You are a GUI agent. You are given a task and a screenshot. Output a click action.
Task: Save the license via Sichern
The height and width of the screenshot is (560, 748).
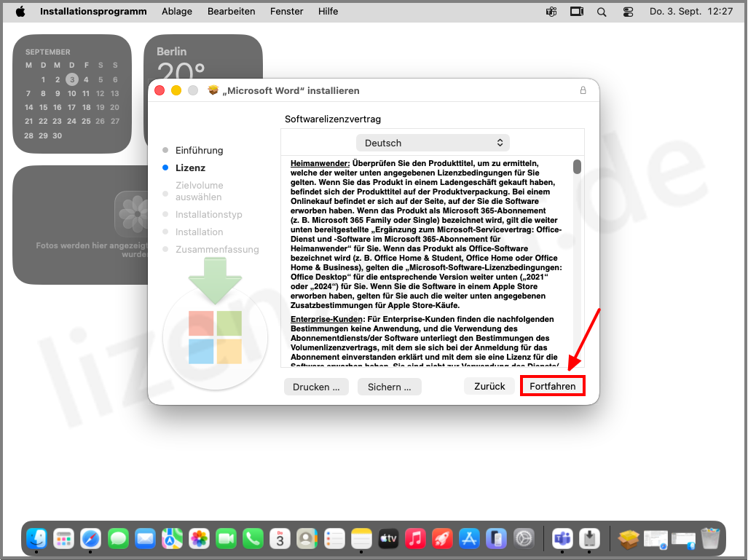coord(389,387)
